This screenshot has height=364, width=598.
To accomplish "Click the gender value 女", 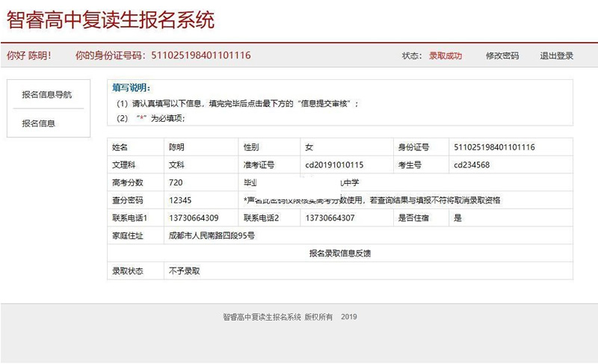I will pos(309,147).
